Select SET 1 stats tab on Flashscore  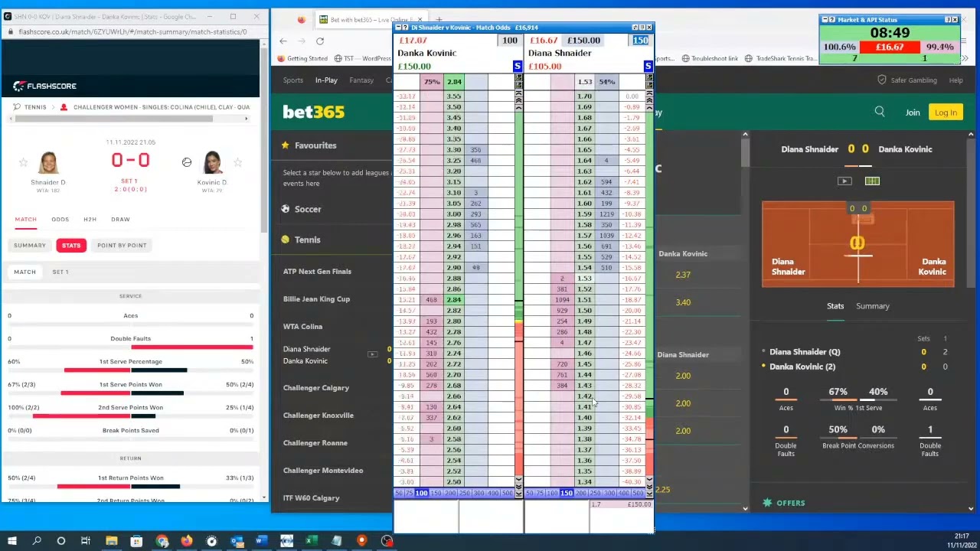[60, 272]
